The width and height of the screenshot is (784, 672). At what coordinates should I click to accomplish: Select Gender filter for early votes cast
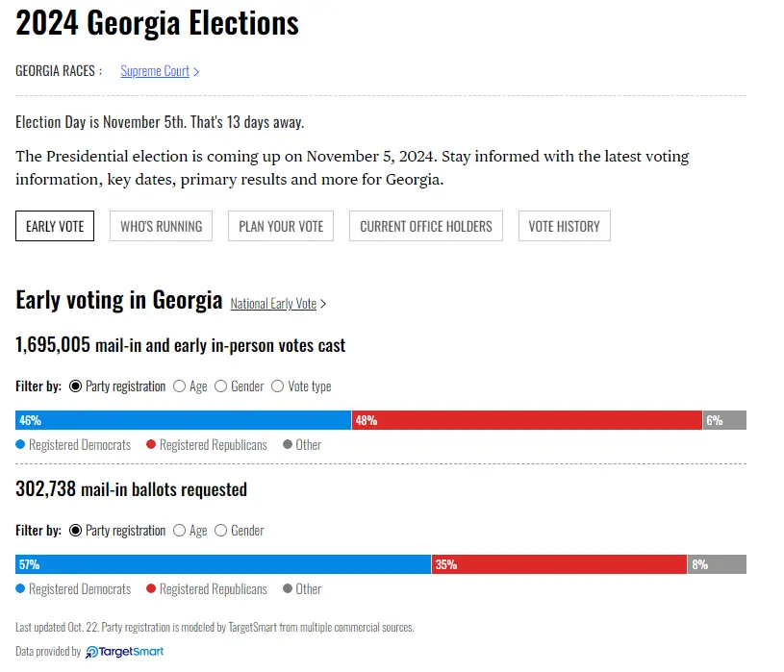pyautogui.click(x=221, y=386)
